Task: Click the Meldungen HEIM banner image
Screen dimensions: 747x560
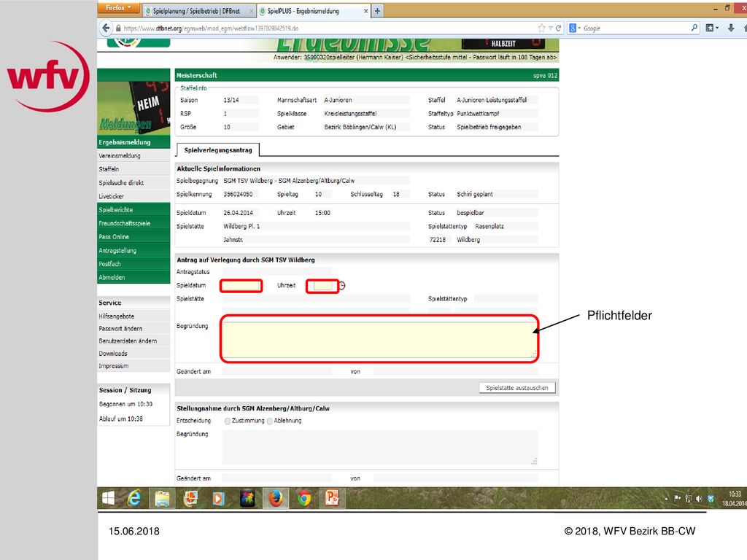Action: (133, 108)
